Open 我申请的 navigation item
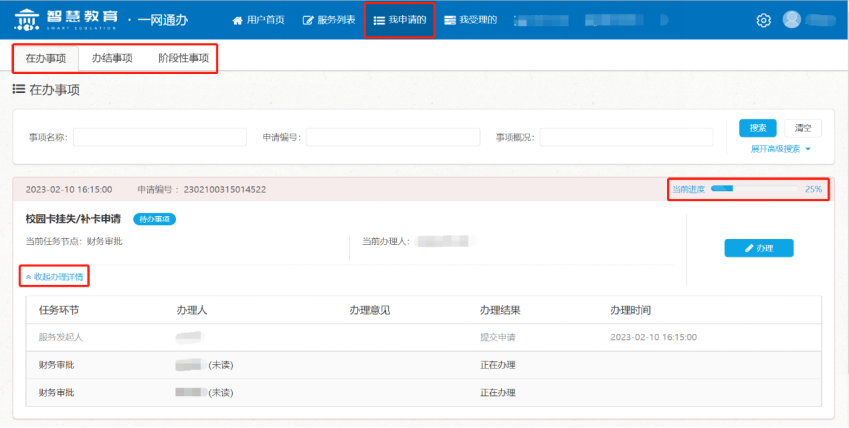 (399, 20)
